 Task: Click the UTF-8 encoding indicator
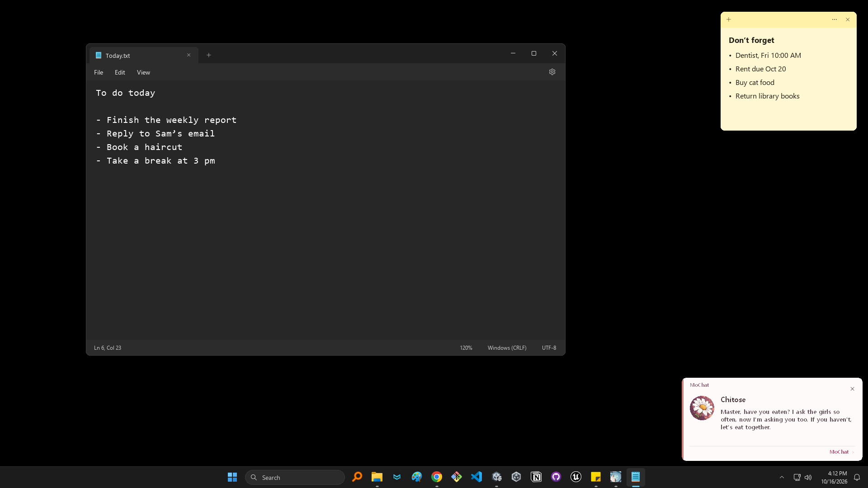pyautogui.click(x=549, y=348)
